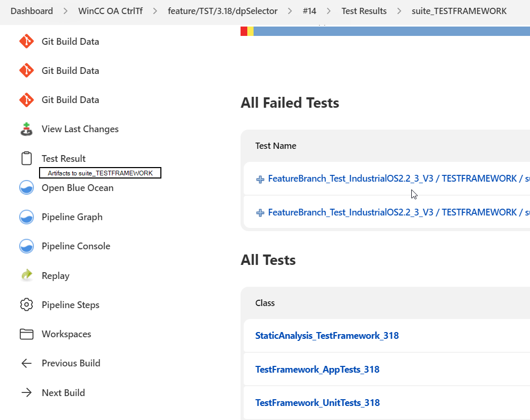530x420 pixels.
Task: Click the yellow skipped segment of results bar
Action: coord(250,31)
